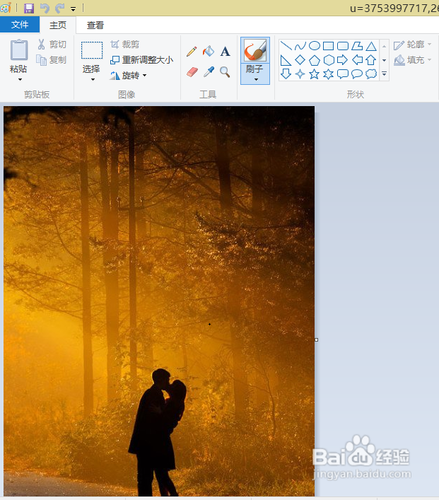439x500 pixels.
Task: Open the 旋转 rotate dropdown
Action: pos(129,76)
